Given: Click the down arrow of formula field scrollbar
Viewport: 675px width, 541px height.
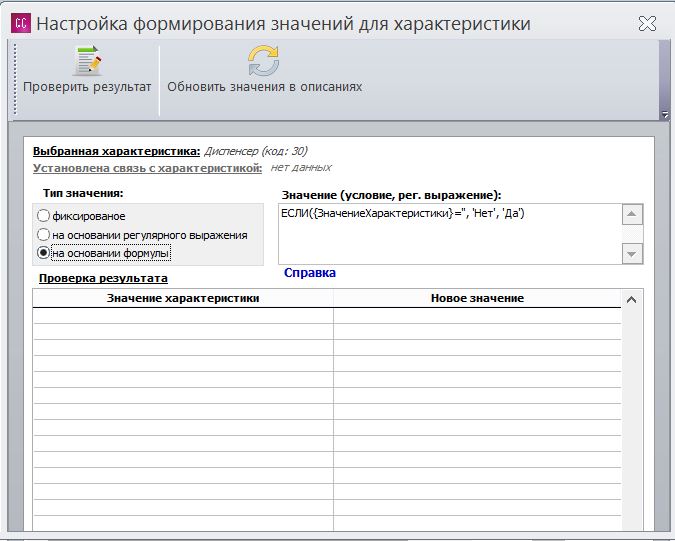Looking at the screenshot, I should click(x=632, y=254).
